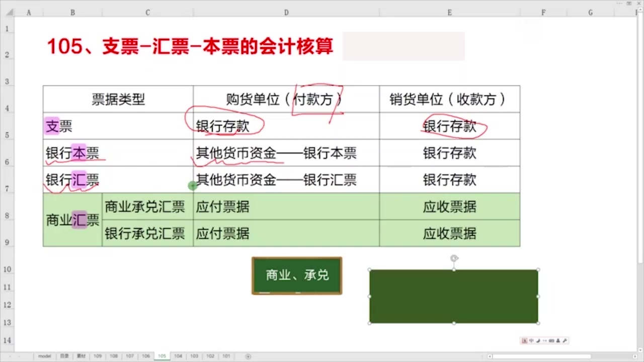Click the 商业、承兑 green board image

pos(296,275)
